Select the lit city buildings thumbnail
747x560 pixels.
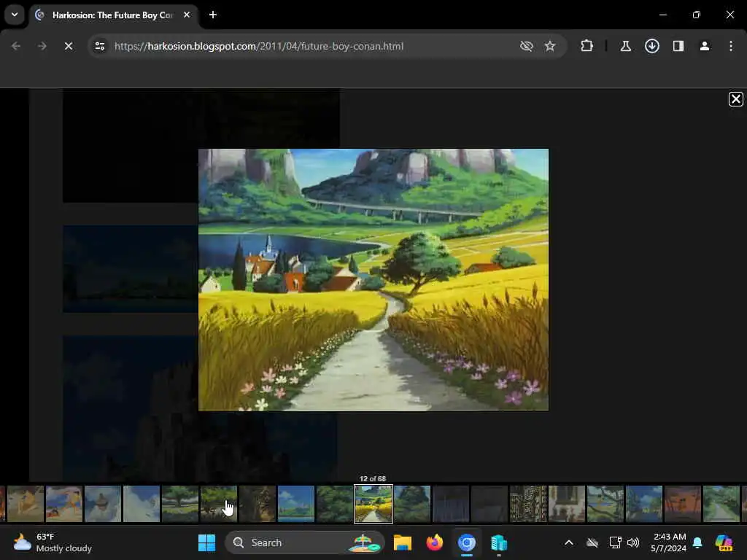point(528,504)
